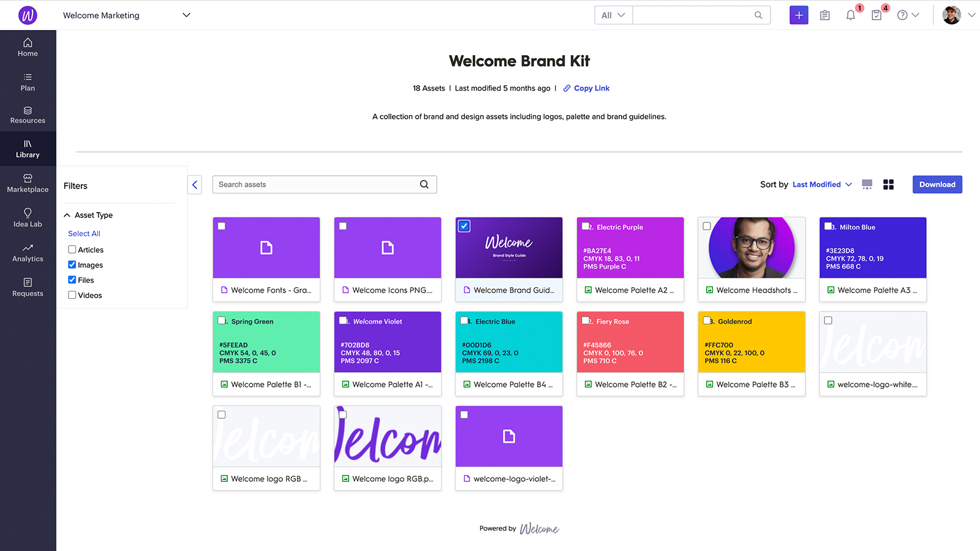Screen dimensions: 980x551
Task: Switch to grid view layout icon
Action: 888,184
